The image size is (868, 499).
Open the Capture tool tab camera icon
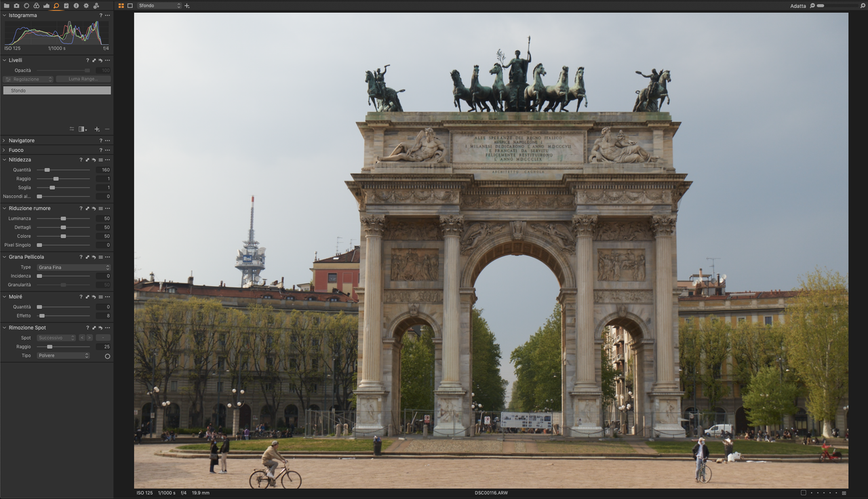[16, 5]
